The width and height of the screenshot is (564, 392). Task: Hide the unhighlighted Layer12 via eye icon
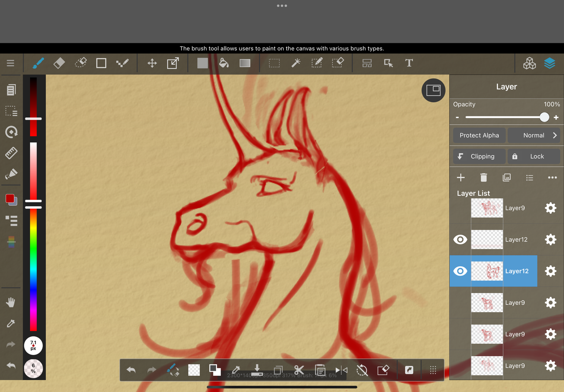pyautogui.click(x=460, y=239)
